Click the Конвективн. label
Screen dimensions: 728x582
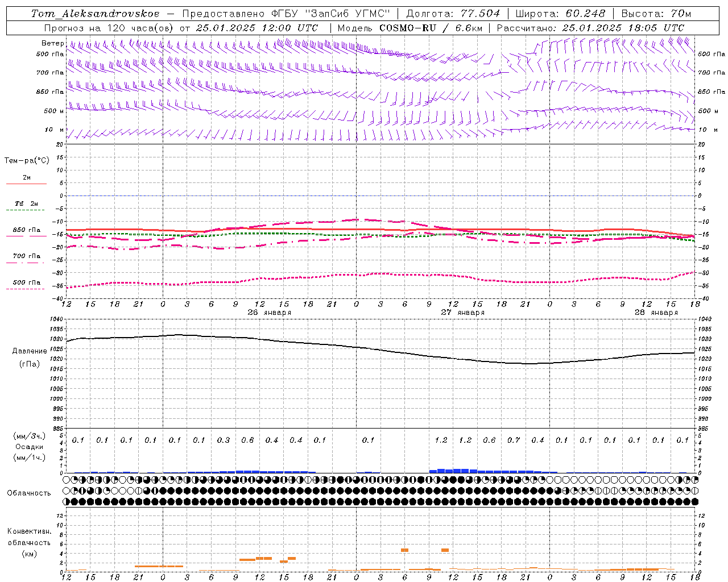[29, 531]
